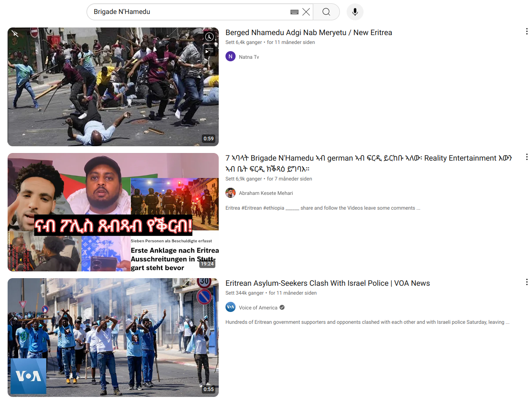Start voice search with microphone icon
The height and width of the screenshot is (402, 532).
coord(355,12)
